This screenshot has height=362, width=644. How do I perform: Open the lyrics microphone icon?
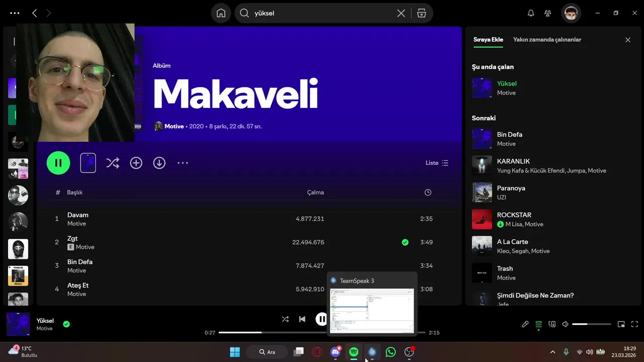click(525, 324)
